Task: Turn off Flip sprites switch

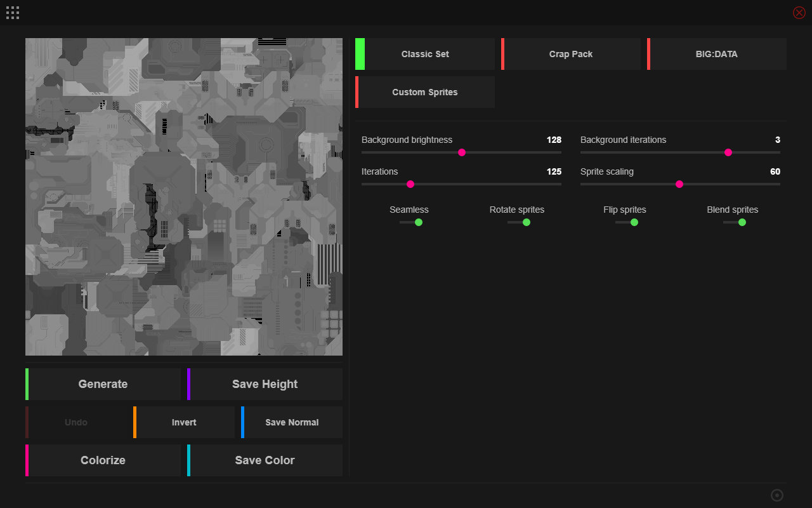Action: (627, 222)
